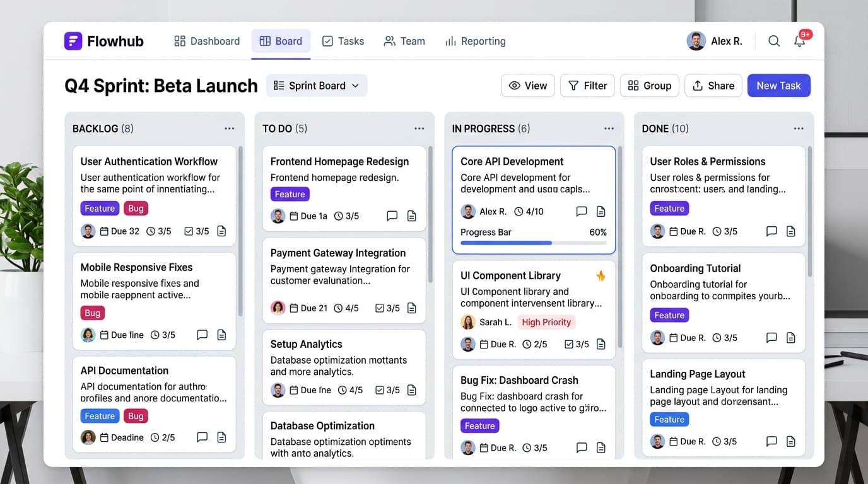
Task: Click the flame icon on UI Component Library
Action: click(x=601, y=275)
